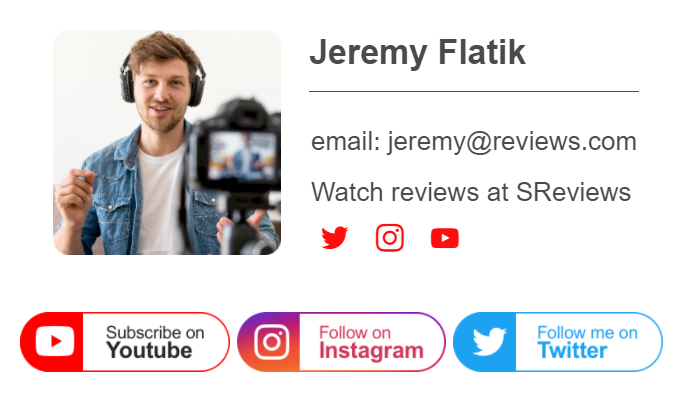Click the camera display screen in the photo

241,156
